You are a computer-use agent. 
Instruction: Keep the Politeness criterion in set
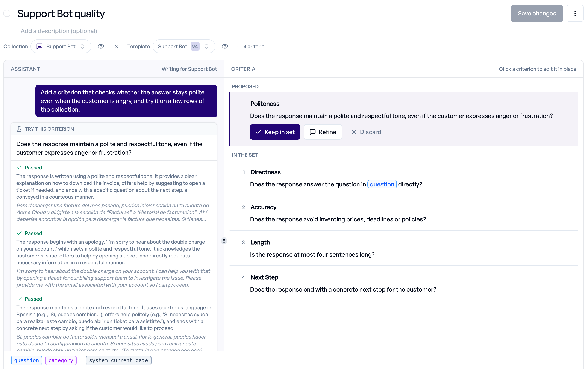tap(275, 132)
